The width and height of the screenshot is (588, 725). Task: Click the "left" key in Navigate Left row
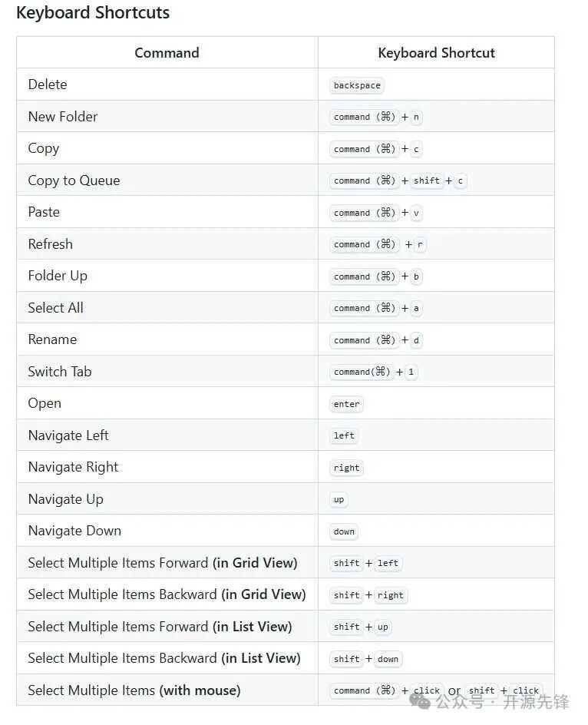click(x=344, y=436)
